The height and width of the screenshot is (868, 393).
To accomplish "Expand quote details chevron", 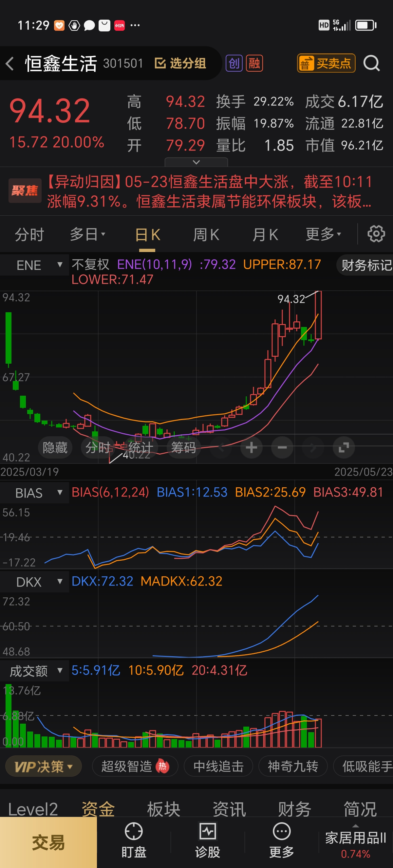I will pyautogui.click(x=196, y=162).
